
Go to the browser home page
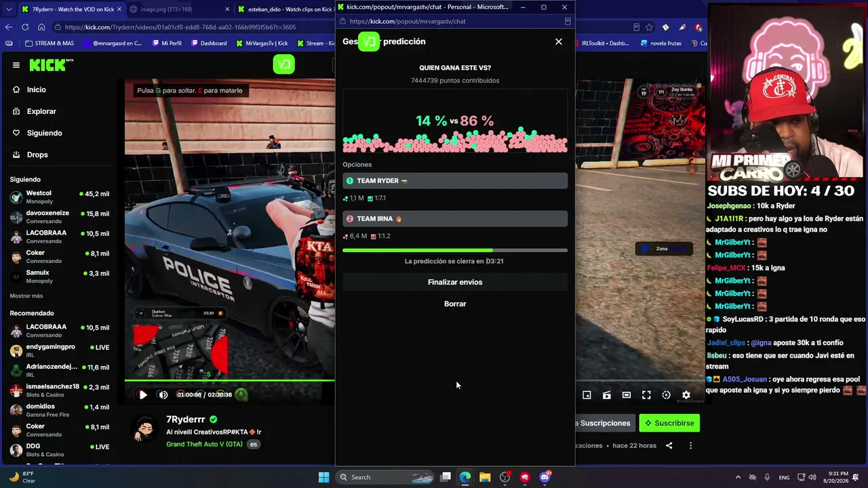pos(41,27)
